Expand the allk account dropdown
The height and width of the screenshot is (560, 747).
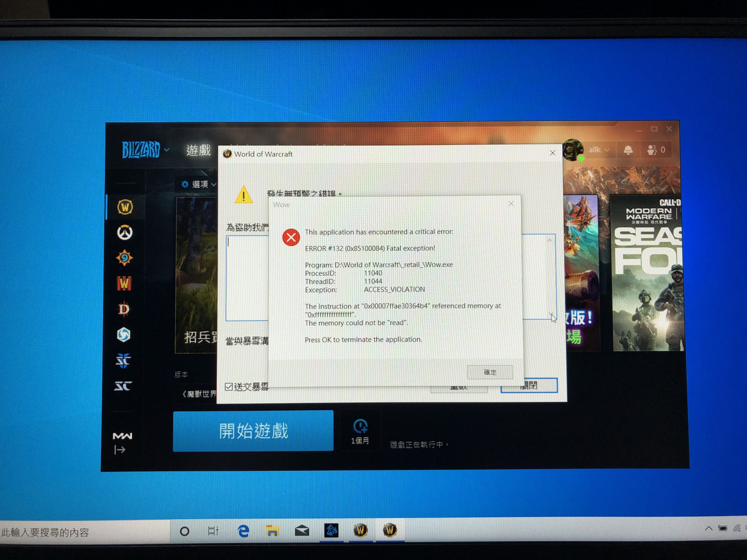point(599,150)
